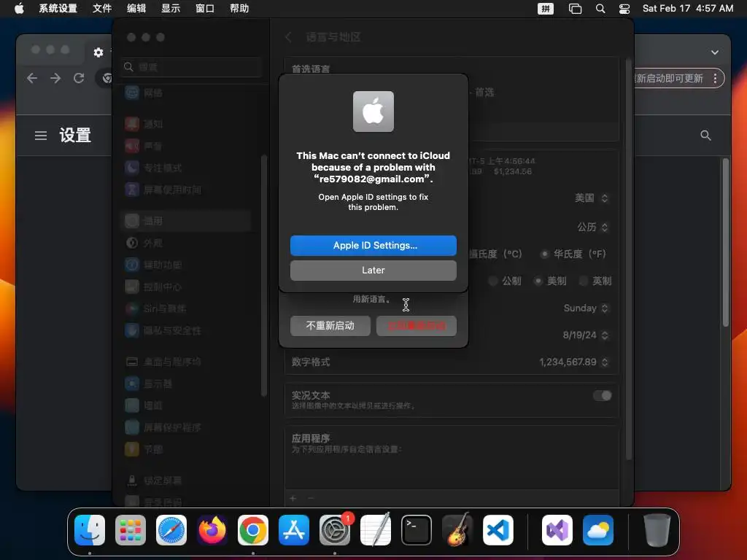Open Launchpad from the Dock
Viewport: 747px width, 560px height.
point(131,530)
